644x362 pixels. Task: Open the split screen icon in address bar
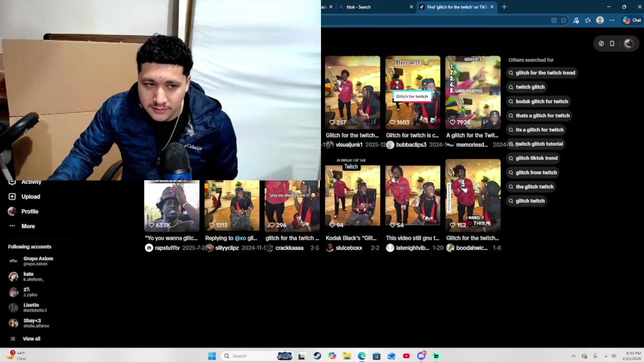coord(554,21)
